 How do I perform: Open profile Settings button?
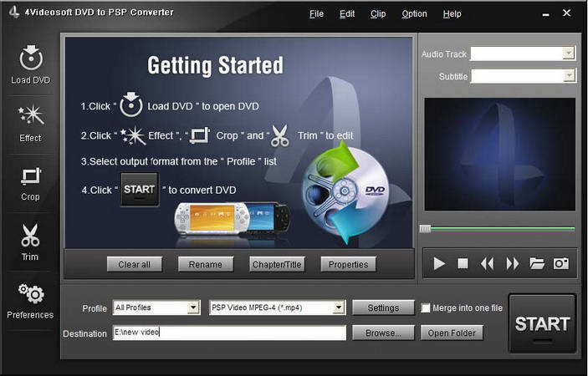383,307
